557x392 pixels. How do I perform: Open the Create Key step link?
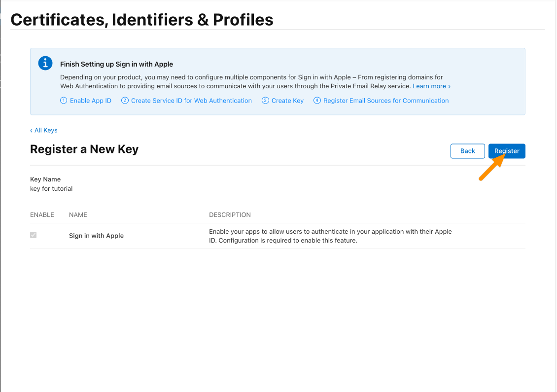(x=287, y=101)
